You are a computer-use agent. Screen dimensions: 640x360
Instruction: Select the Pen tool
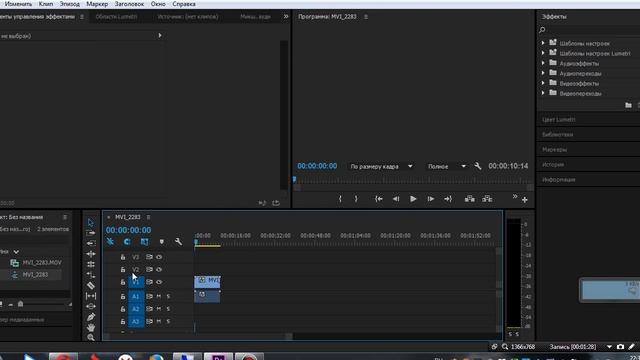point(91,317)
